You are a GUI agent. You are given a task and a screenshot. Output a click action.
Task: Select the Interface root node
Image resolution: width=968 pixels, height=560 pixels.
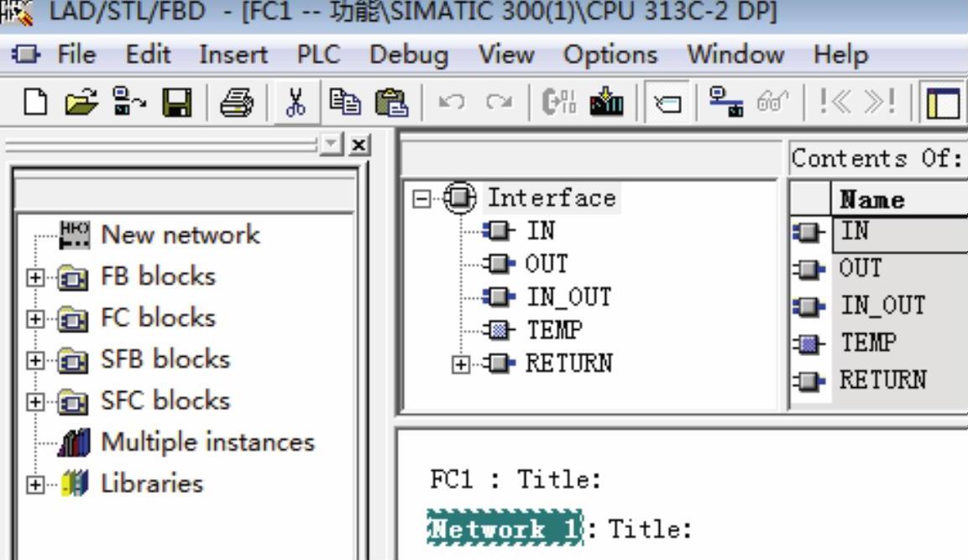[552, 197]
